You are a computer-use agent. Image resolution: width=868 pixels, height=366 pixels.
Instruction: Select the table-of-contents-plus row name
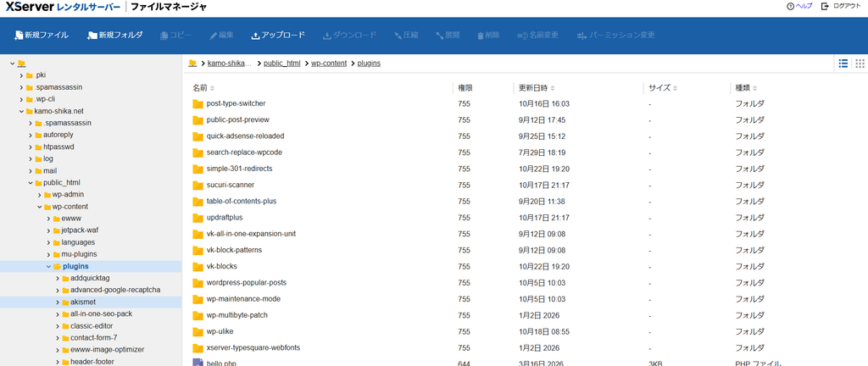(241, 202)
